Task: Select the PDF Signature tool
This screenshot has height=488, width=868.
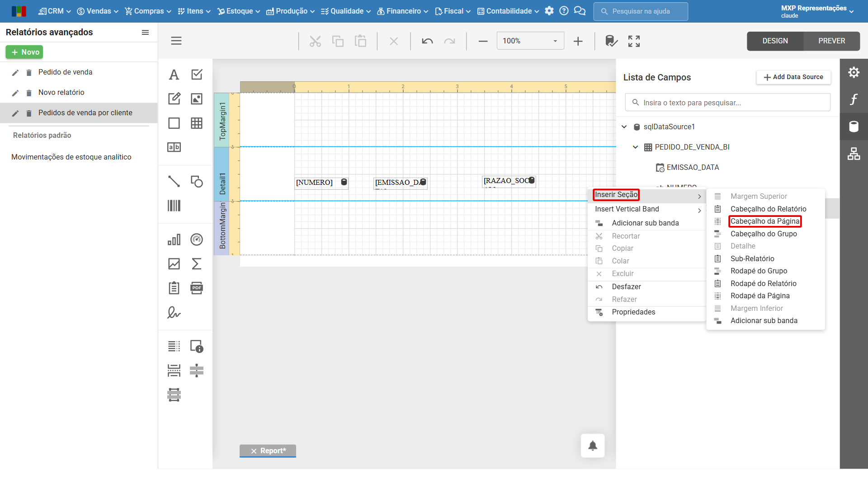Action: 174,312
